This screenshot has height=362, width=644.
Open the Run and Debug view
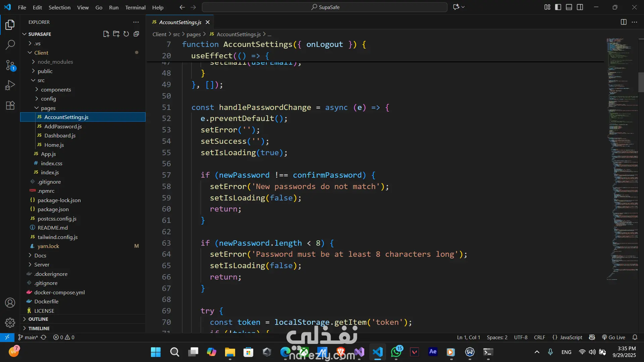click(x=10, y=85)
